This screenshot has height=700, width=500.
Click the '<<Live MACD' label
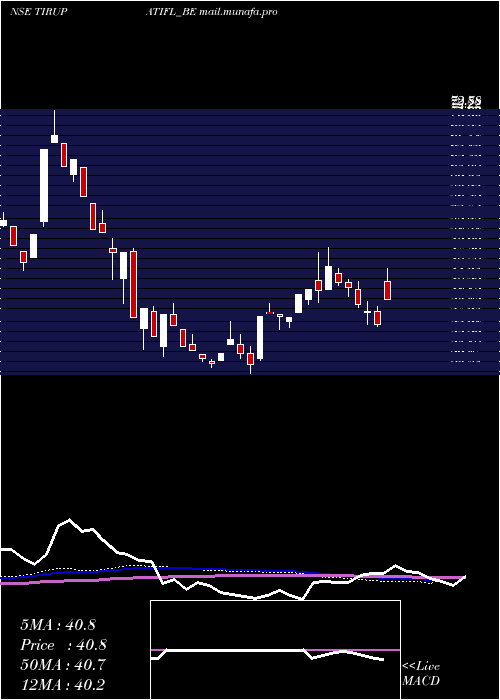coord(421,674)
